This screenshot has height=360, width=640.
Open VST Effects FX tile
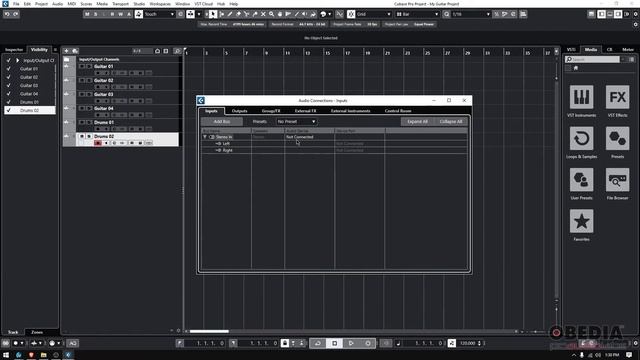point(617,97)
